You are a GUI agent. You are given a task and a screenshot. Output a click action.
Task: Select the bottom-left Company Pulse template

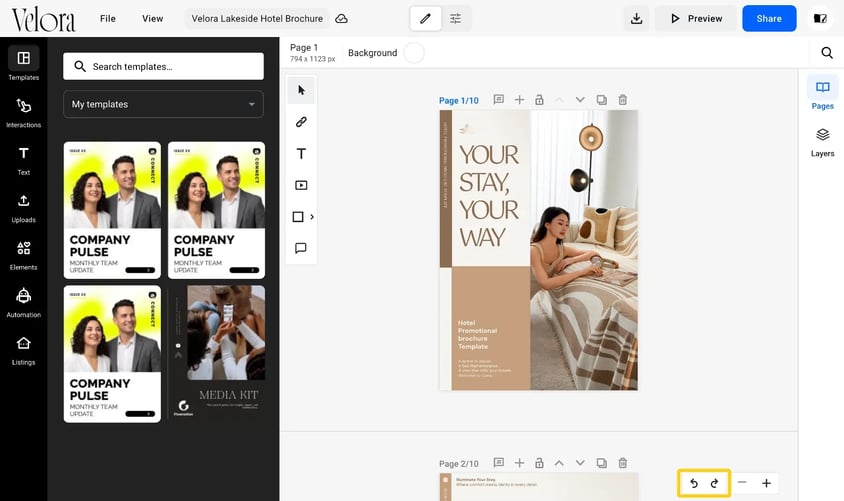click(112, 354)
